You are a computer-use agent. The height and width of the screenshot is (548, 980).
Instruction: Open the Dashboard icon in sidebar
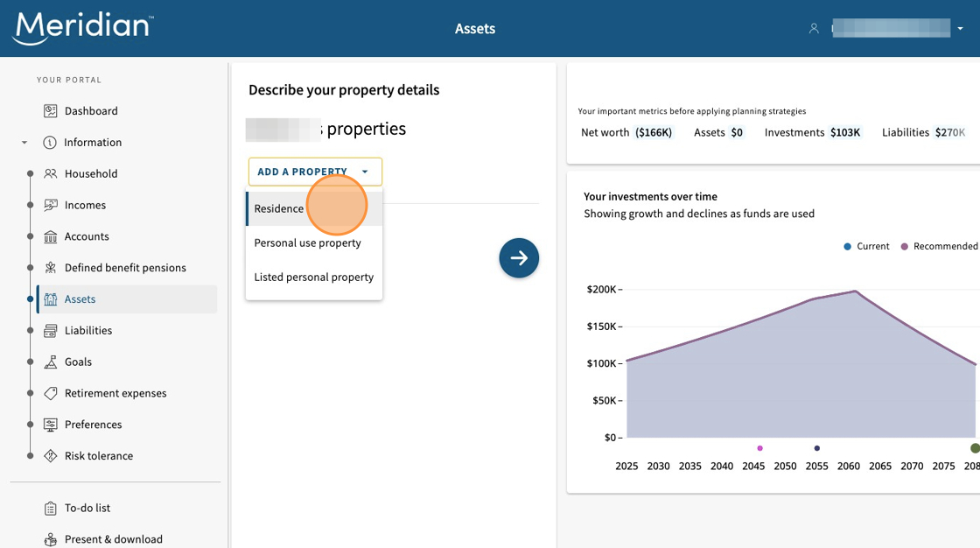[51, 110]
